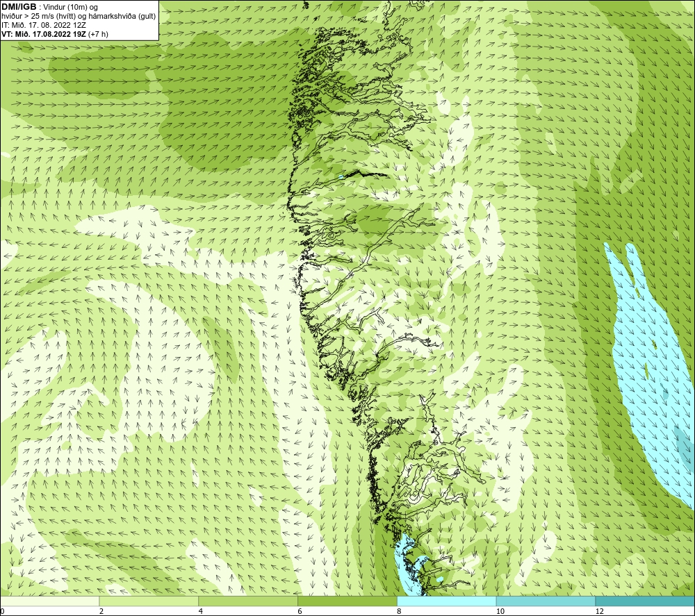Screen dimensions: 695x616
Task: Click the 'IT: Mið. 17. 08. 2022 12Z' line
Action: (43, 25)
